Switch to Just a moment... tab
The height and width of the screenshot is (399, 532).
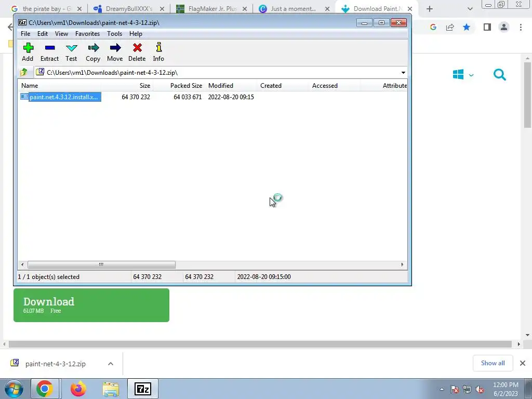[293, 9]
